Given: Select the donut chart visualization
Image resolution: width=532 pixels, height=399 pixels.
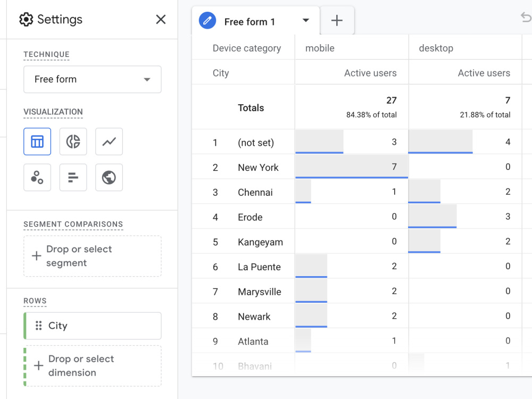Looking at the screenshot, I should point(73,142).
